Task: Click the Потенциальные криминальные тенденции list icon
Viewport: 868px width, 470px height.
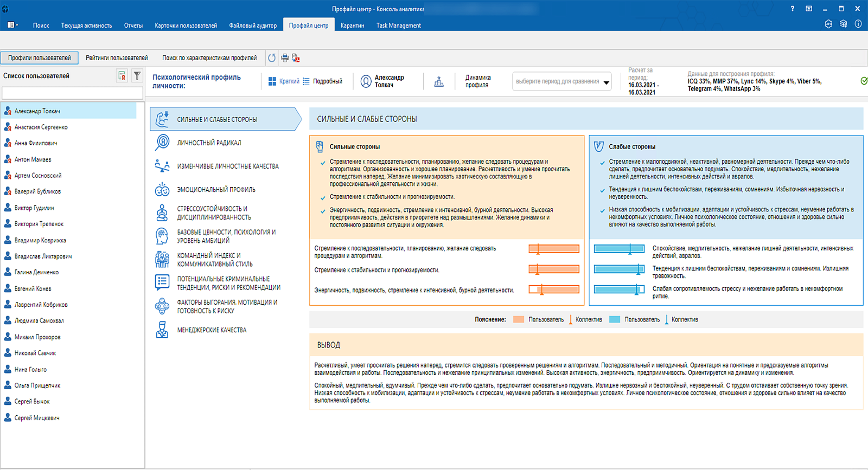Action: [x=162, y=282]
